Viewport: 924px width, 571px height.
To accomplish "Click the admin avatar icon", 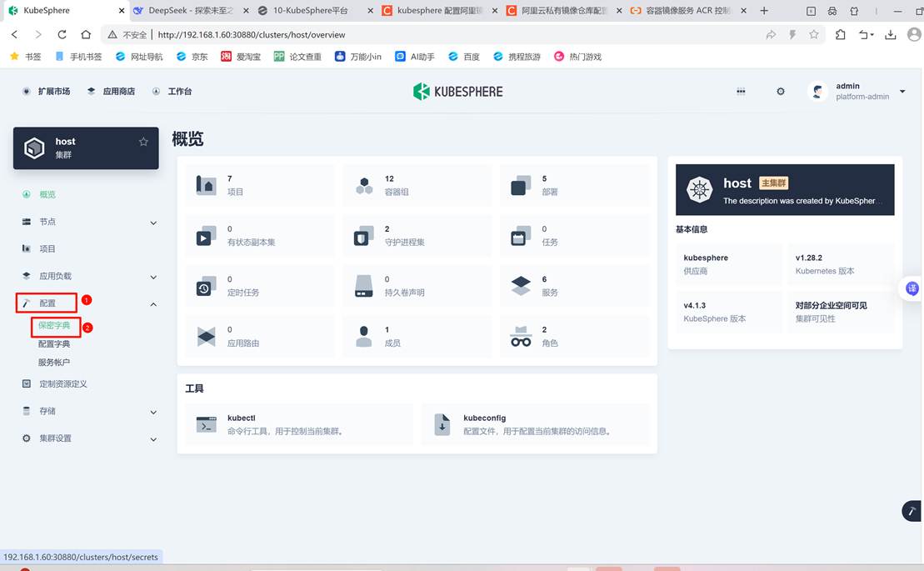I will pos(817,92).
